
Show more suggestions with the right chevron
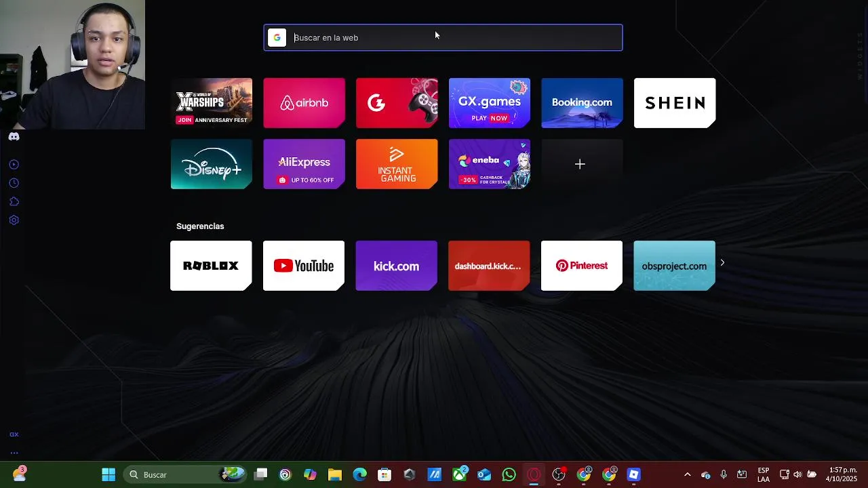pyautogui.click(x=722, y=263)
